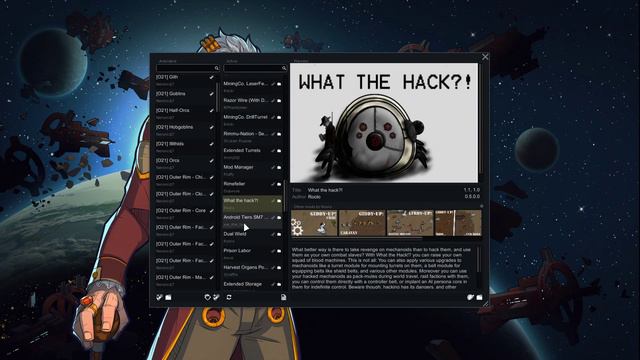This screenshot has height=360, width=640.
Task: Toggle the checkmark on Razor Wire mod
Action: click(x=273, y=101)
